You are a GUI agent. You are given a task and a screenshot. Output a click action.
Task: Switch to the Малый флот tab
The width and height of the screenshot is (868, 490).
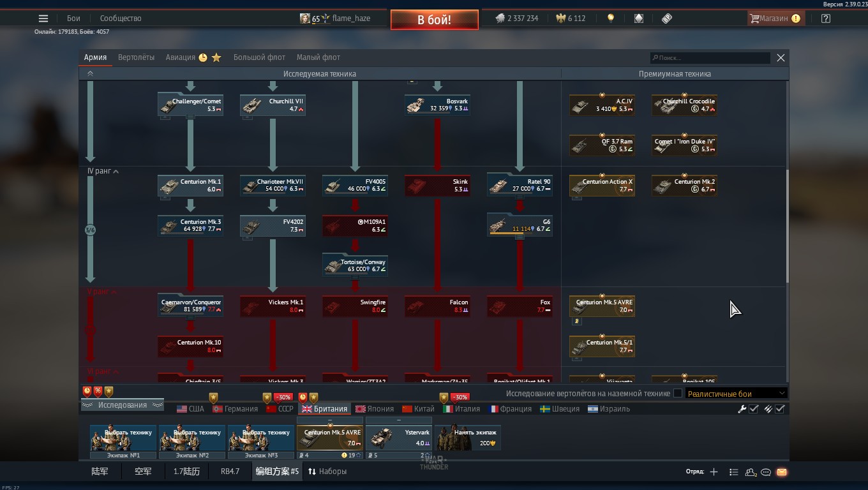pyautogui.click(x=318, y=57)
